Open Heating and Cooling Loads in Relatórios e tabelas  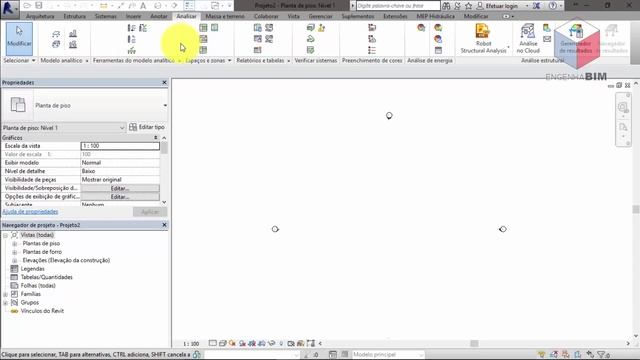coord(258,28)
